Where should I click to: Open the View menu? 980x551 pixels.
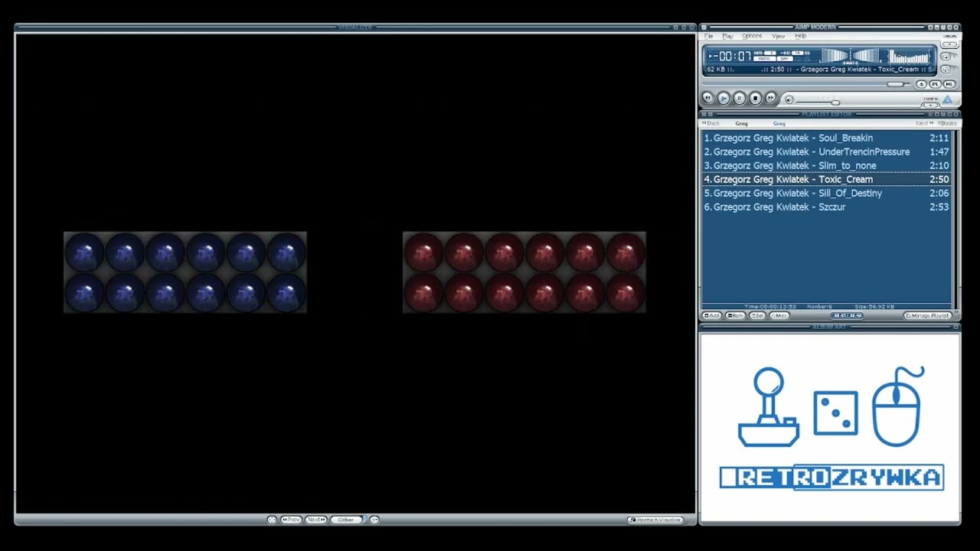tap(779, 36)
